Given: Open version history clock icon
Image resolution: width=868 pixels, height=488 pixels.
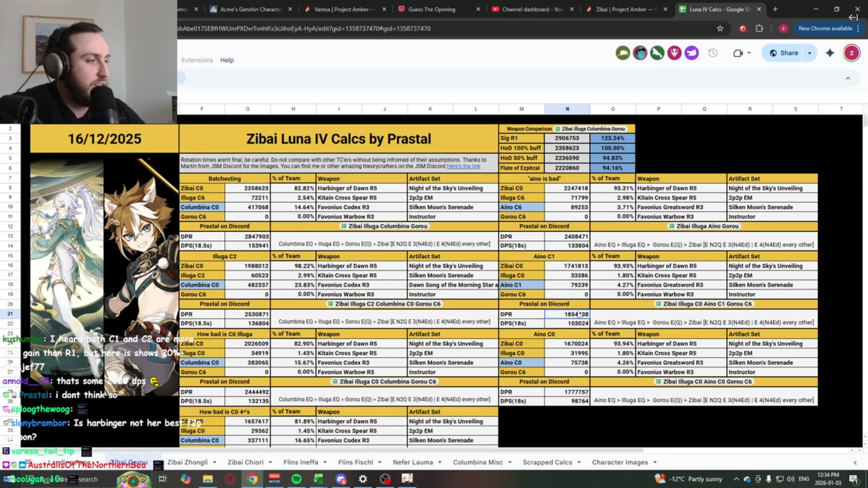Looking at the screenshot, I should pos(713,53).
